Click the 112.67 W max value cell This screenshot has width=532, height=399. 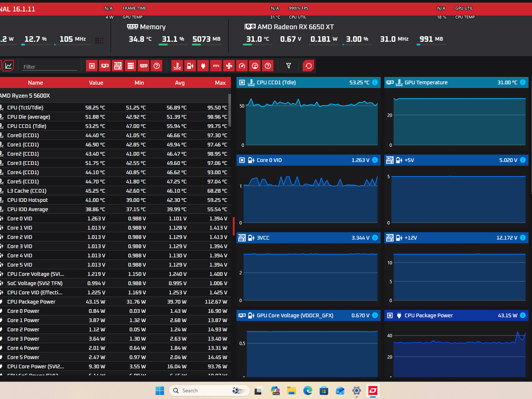click(216, 302)
